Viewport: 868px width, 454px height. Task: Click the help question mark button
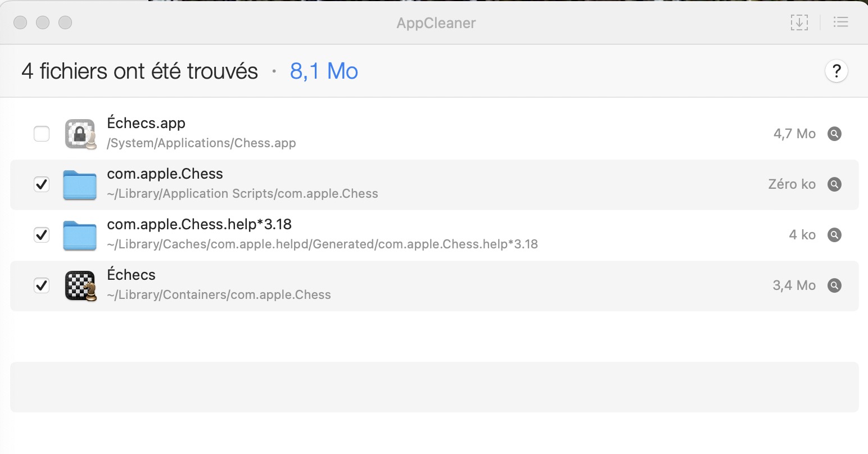coord(836,71)
